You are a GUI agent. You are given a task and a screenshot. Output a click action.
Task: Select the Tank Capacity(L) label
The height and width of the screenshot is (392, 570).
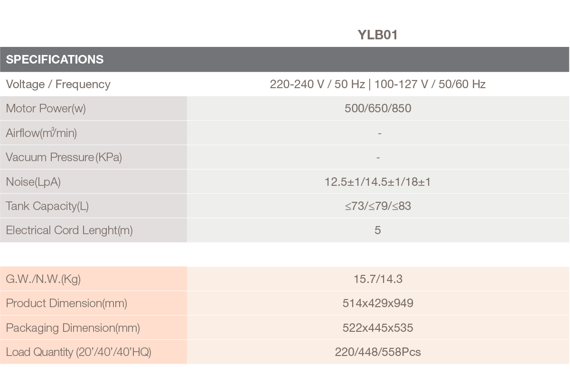[47, 206]
